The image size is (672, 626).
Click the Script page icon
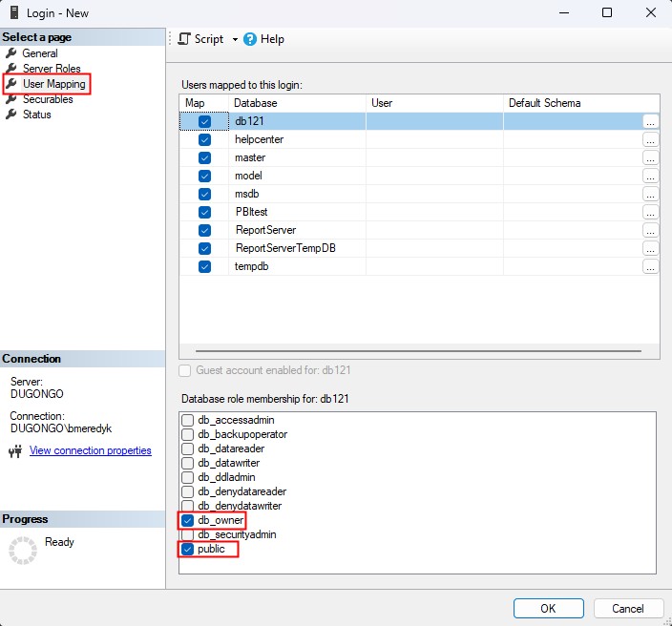184,39
